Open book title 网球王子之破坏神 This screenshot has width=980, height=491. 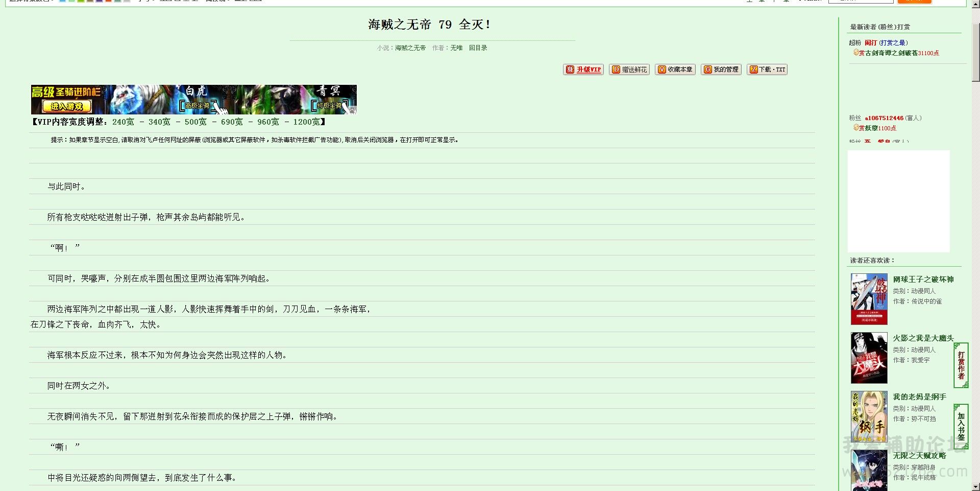tap(923, 279)
